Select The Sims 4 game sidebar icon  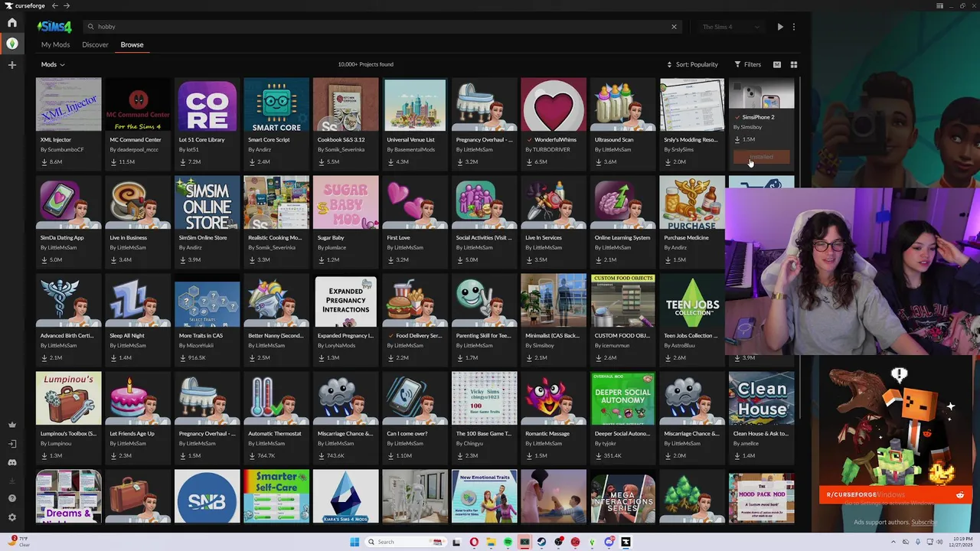point(11,44)
